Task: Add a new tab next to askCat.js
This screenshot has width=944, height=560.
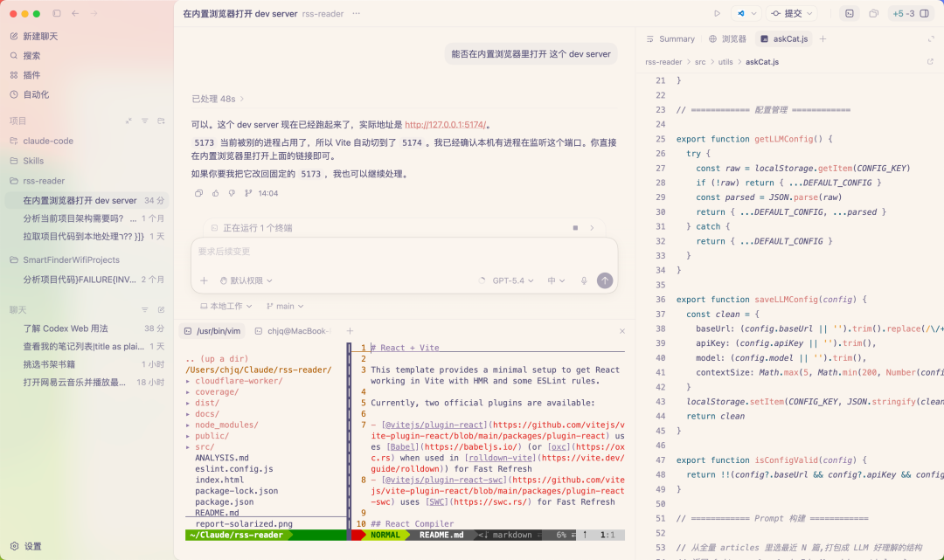Action: tap(823, 39)
